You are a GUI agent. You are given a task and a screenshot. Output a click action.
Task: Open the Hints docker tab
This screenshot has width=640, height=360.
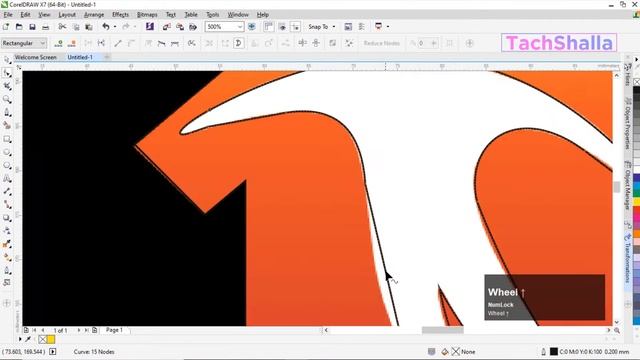click(x=627, y=74)
